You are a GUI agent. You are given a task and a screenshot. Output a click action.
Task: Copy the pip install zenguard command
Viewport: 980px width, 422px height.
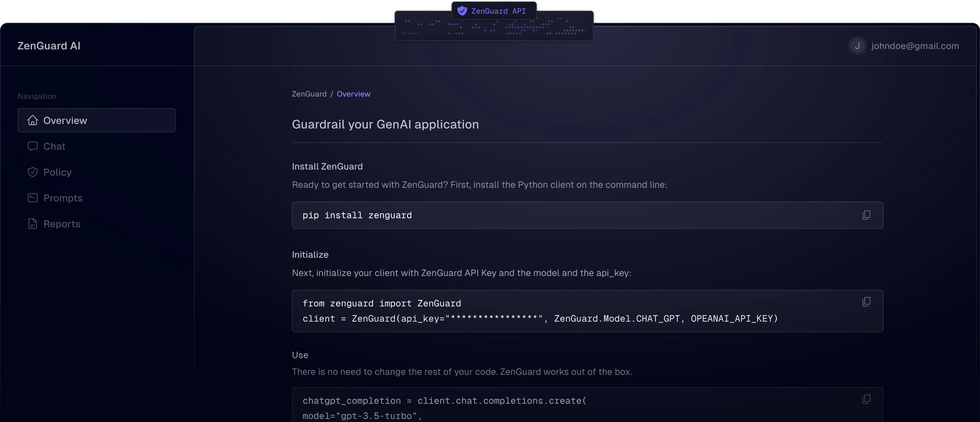[866, 215]
